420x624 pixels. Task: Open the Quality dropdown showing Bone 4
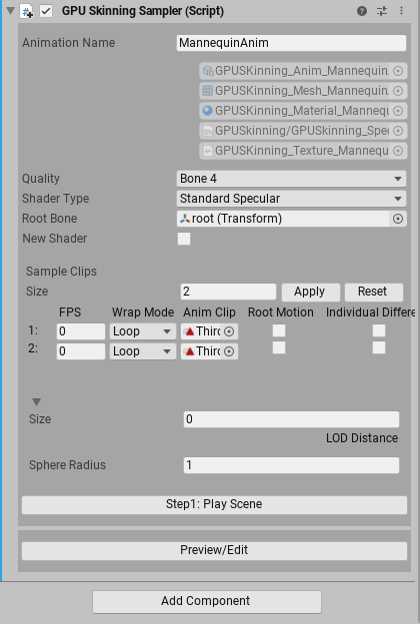click(291, 179)
